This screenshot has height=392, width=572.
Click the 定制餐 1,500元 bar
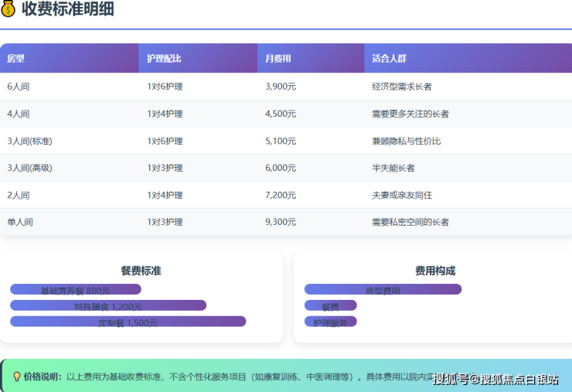click(x=128, y=322)
